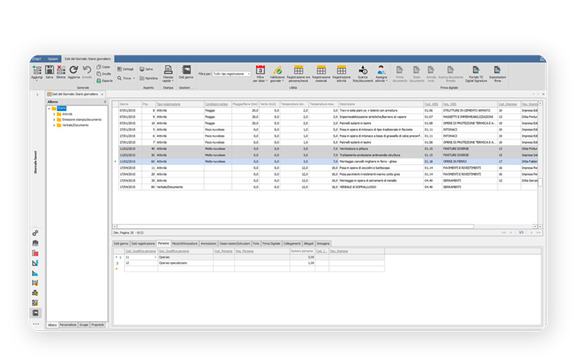The width and height of the screenshot is (576, 362).
Task: Expand the collapsed left panel arrow
Action: point(37,94)
